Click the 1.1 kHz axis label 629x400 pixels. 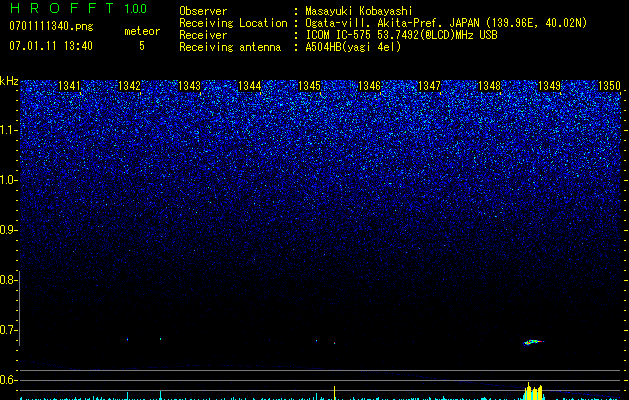8,130
